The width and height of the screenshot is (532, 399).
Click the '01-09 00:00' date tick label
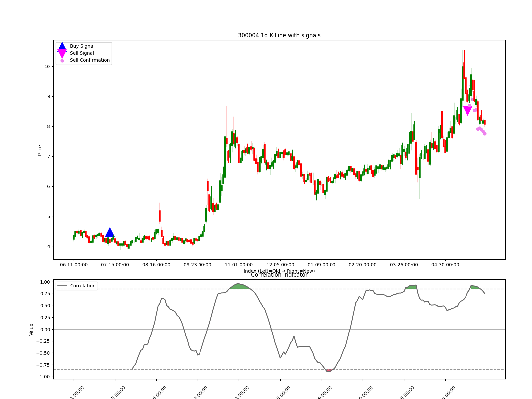(x=322, y=265)
